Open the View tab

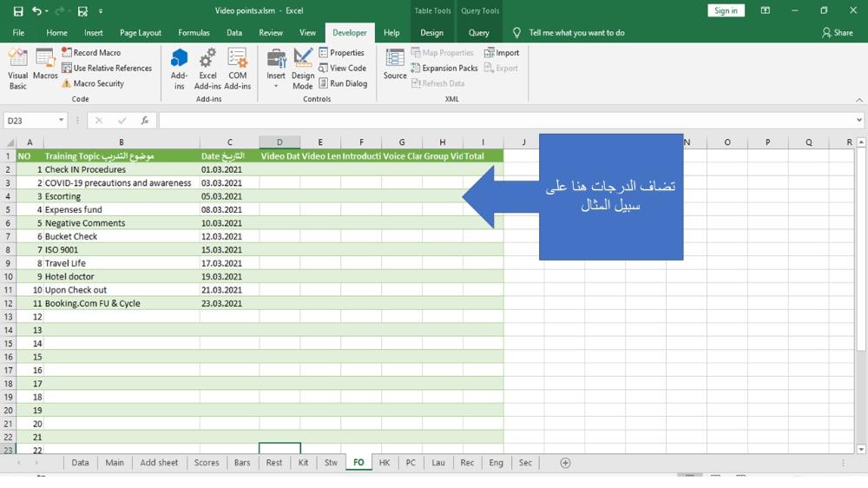pos(307,33)
